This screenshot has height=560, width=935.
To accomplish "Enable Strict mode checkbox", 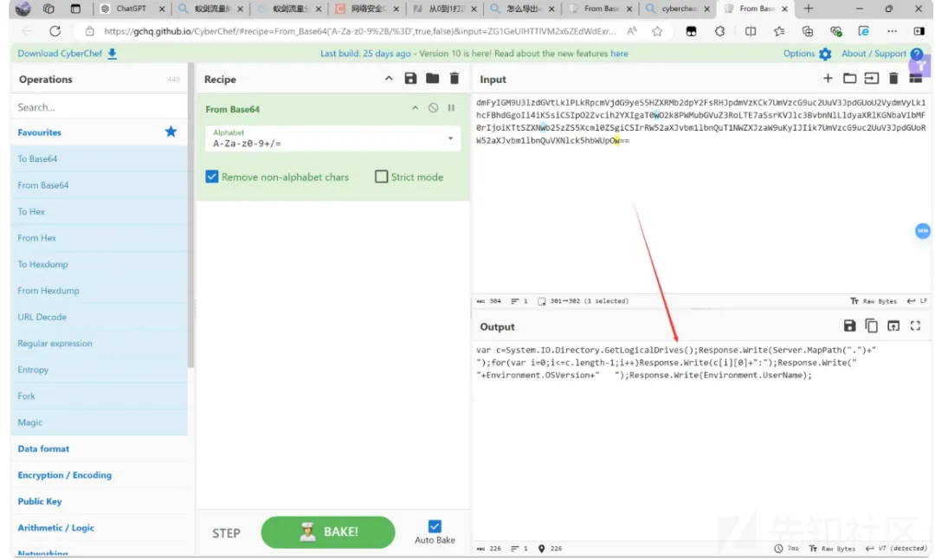I will pyautogui.click(x=381, y=177).
